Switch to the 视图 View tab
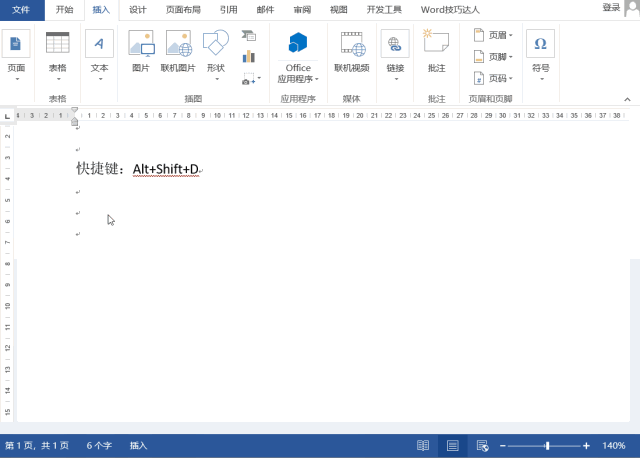 click(339, 10)
